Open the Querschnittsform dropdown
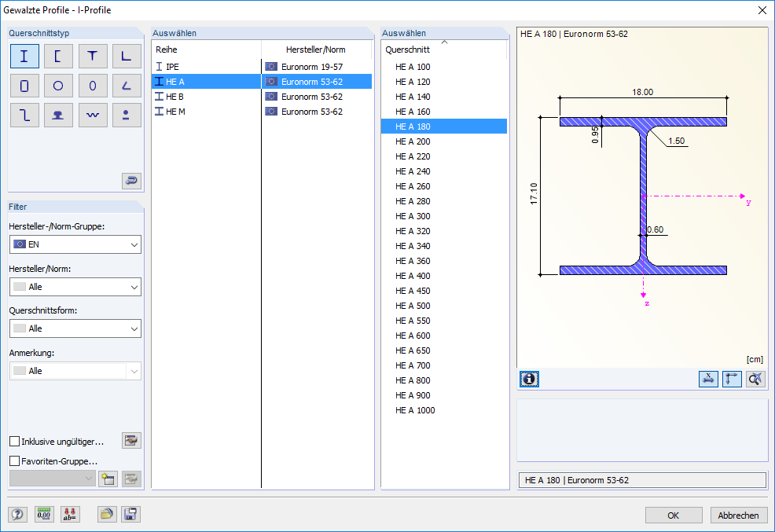Screen dimensions: 775x532 coord(75,328)
